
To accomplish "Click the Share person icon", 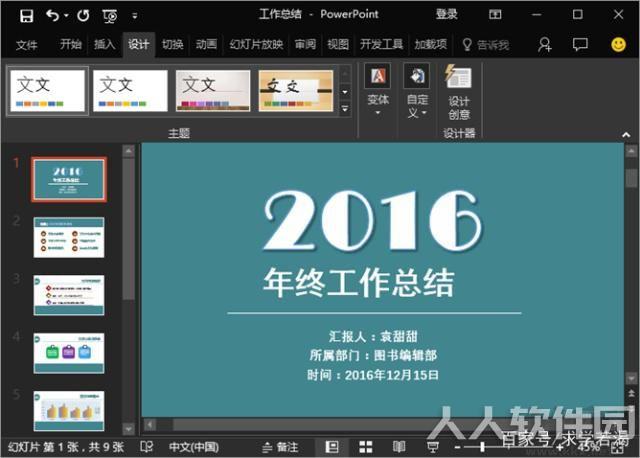I will [544, 44].
